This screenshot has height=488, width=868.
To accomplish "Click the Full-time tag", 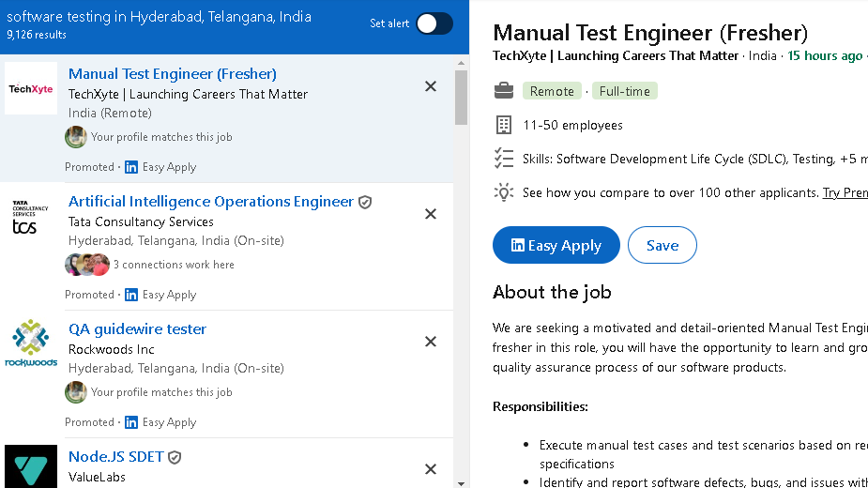I will (x=624, y=91).
